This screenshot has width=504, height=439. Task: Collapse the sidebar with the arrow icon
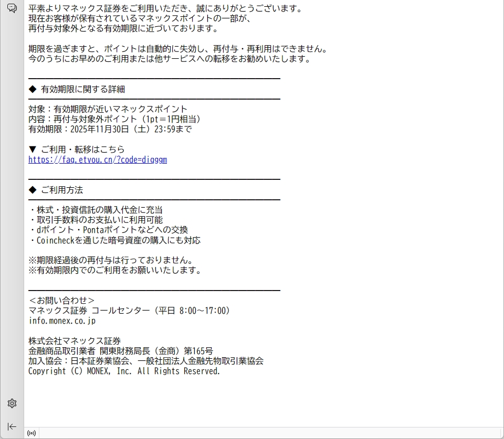[12, 426]
